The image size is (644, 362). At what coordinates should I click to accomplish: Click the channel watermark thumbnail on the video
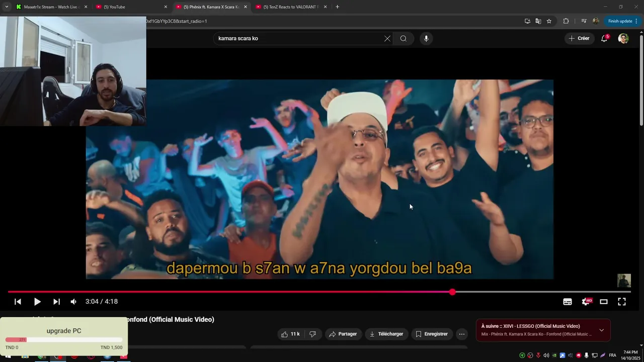click(624, 281)
